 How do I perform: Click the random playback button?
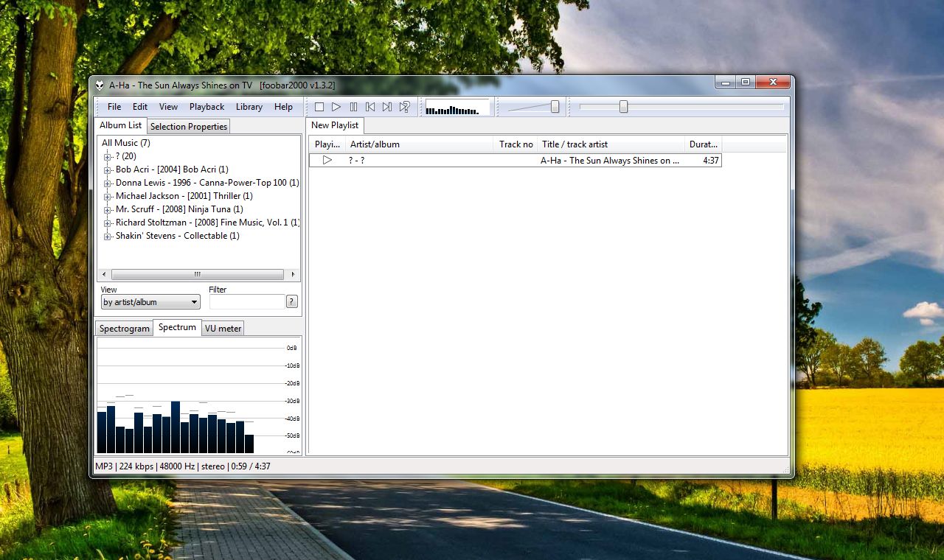[x=404, y=107]
